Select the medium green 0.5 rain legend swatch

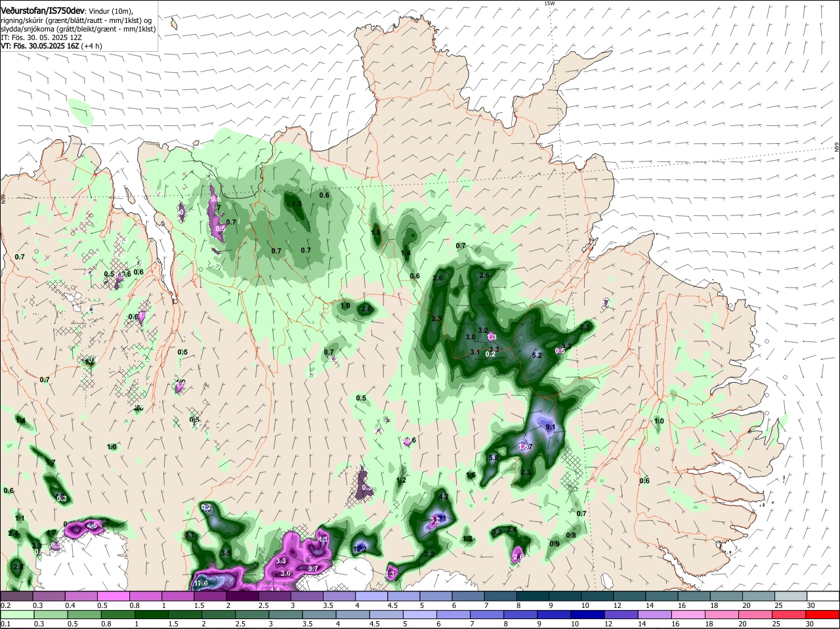(x=84, y=615)
